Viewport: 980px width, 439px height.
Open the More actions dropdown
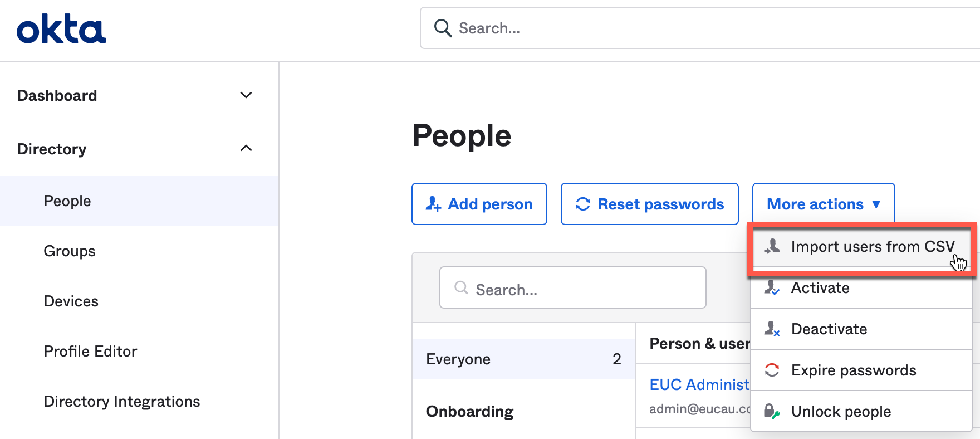(x=823, y=204)
